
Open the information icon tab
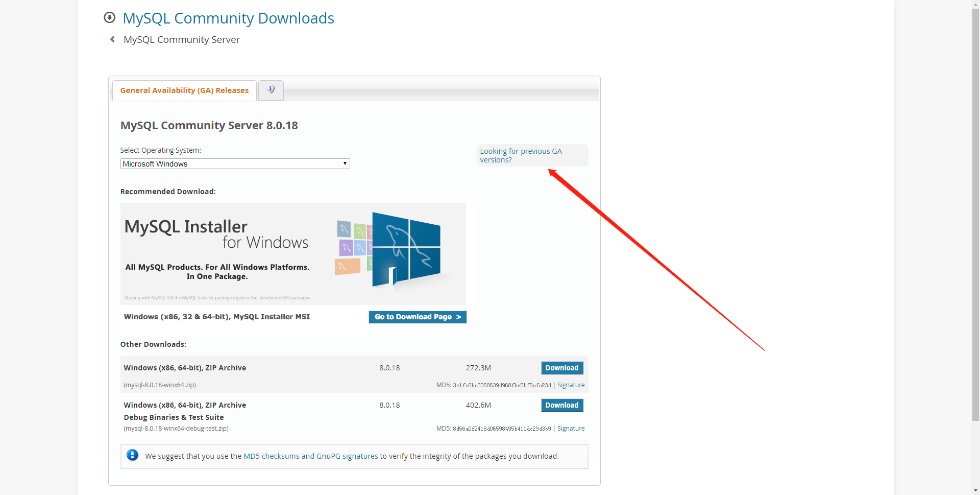271,90
